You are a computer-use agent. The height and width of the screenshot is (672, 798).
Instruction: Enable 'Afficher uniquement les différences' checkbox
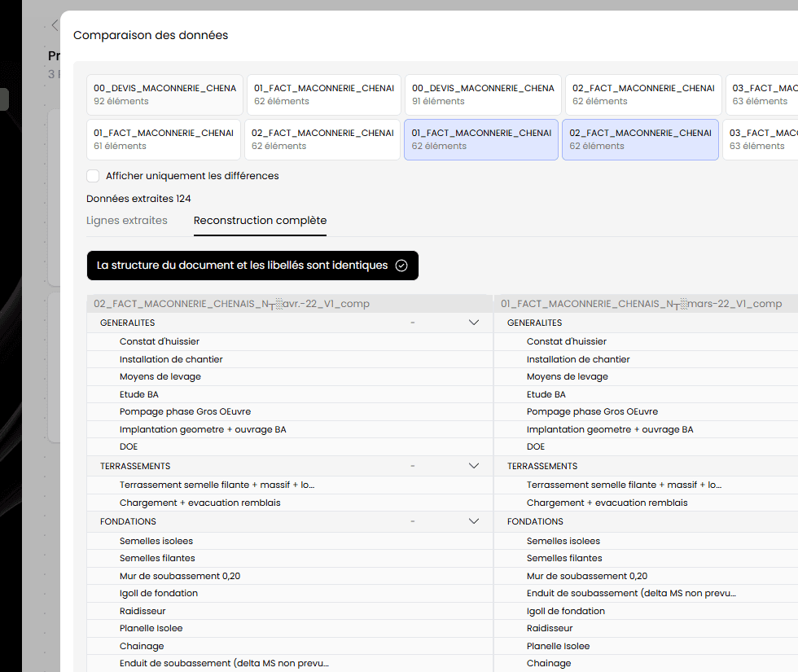tap(93, 176)
